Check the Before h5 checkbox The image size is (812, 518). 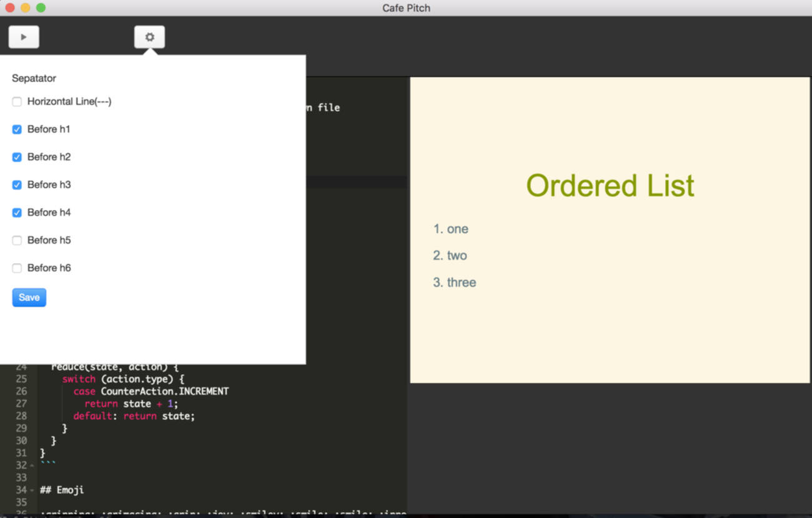coord(17,241)
